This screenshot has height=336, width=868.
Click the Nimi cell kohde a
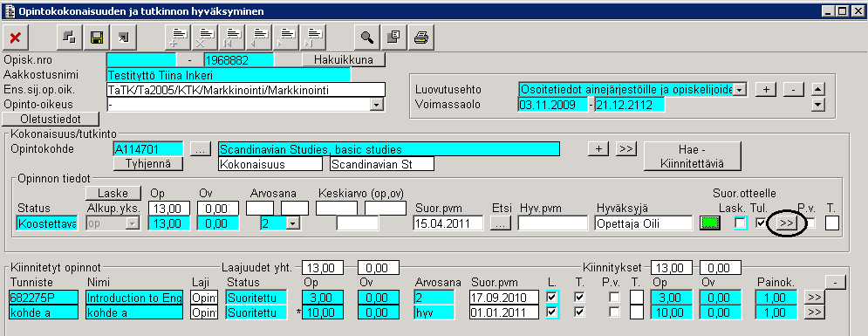pos(134,312)
